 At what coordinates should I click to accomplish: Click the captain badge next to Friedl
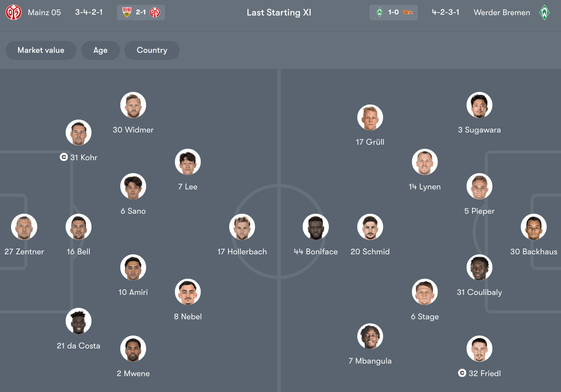[462, 374]
